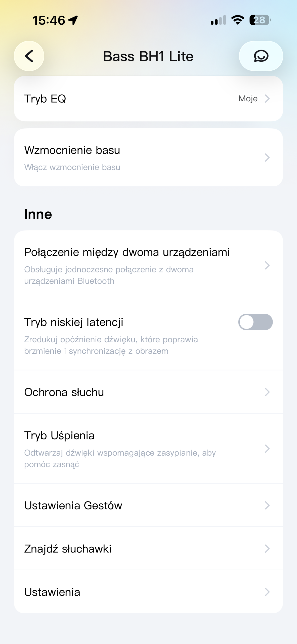This screenshot has height=644, width=297.
Task: Tap the 15:46 clock in status bar
Action: (49, 20)
